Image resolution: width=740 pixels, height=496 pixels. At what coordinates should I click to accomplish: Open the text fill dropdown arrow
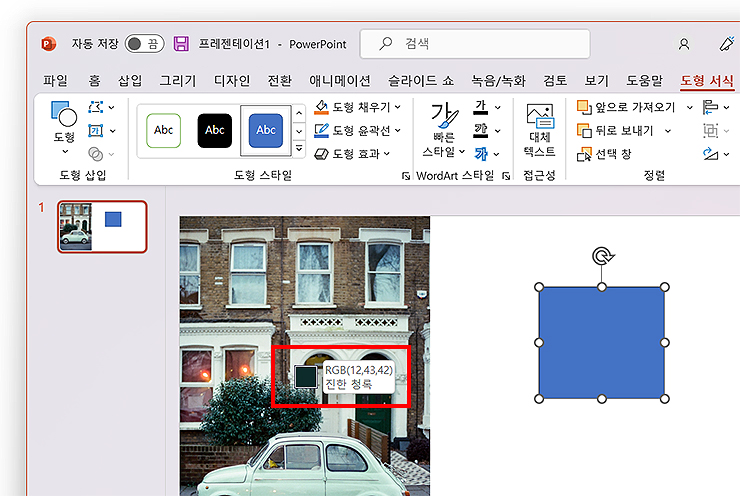[497, 108]
